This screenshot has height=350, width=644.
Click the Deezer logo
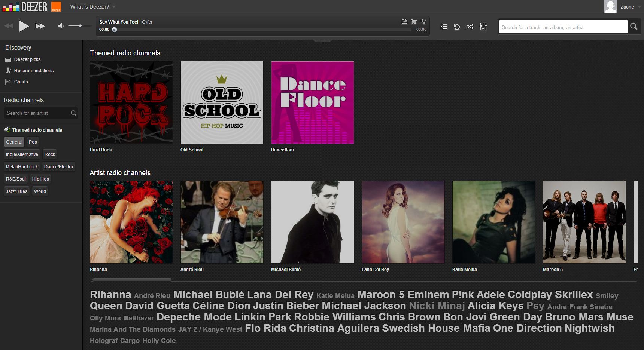[25, 6]
